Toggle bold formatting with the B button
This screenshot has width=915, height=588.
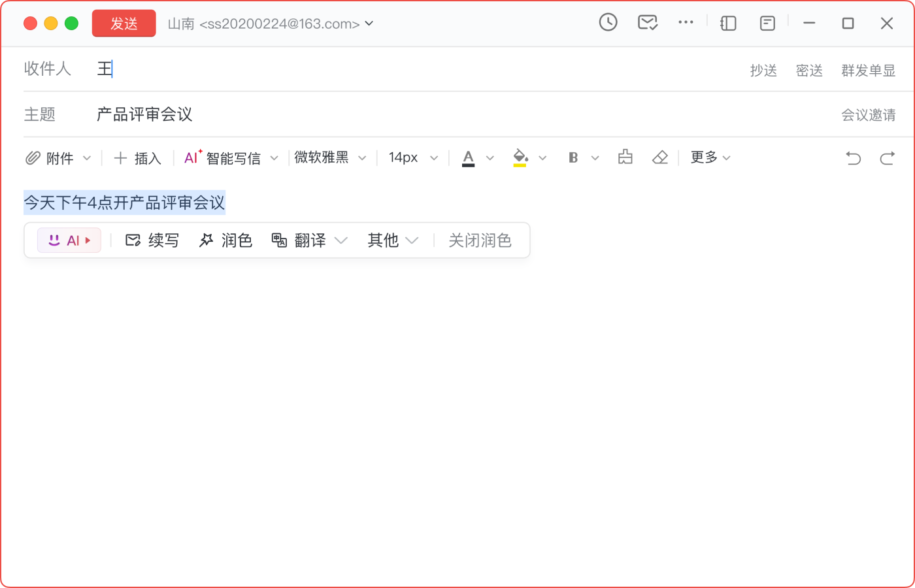(x=573, y=157)
